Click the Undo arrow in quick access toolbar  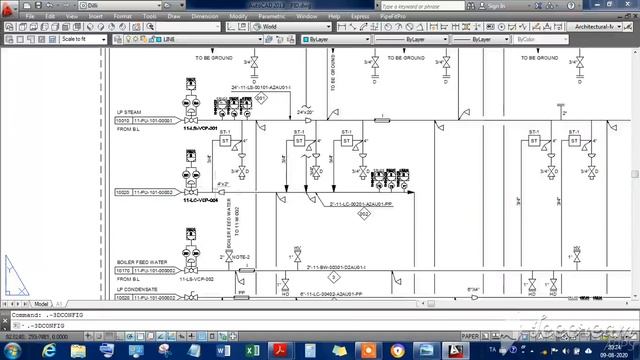(49, 5)
